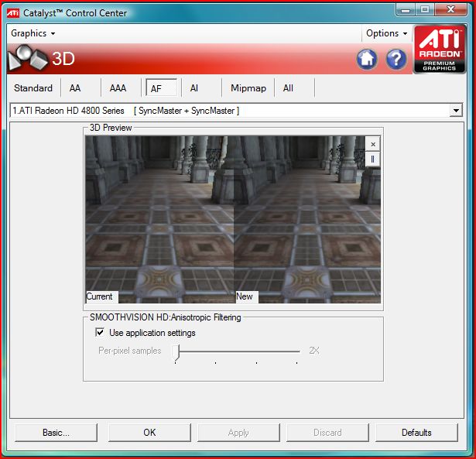This screenshot has width=476, height=459.
Task: Switch to the AA tab
Action: tap(75, 88)
